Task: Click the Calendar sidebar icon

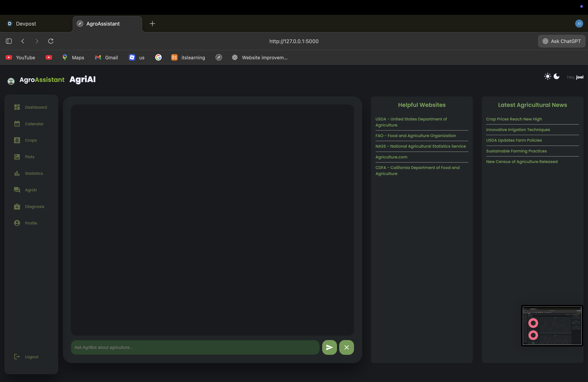Action: (x=17, y=124)
